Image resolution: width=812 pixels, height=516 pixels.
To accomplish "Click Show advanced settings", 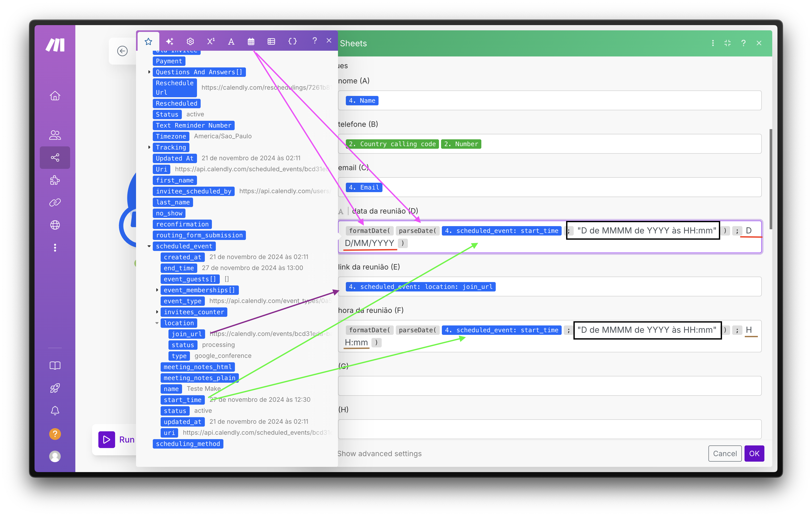I will [x=380, y=454].
